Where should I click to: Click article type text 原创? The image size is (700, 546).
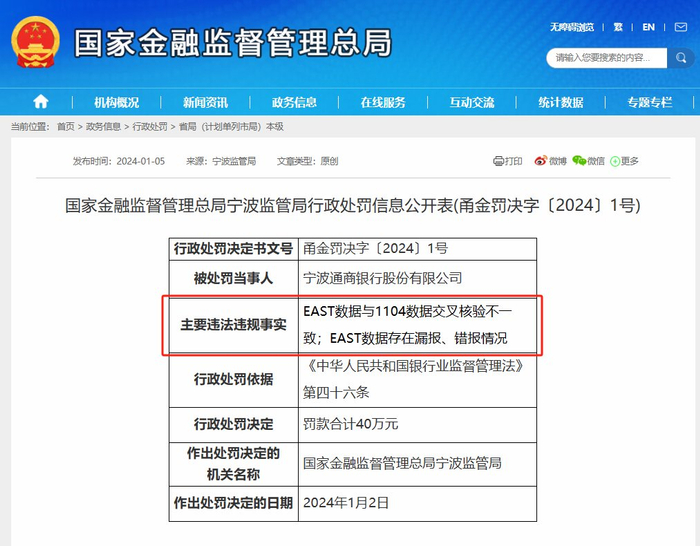pos(329,161)
